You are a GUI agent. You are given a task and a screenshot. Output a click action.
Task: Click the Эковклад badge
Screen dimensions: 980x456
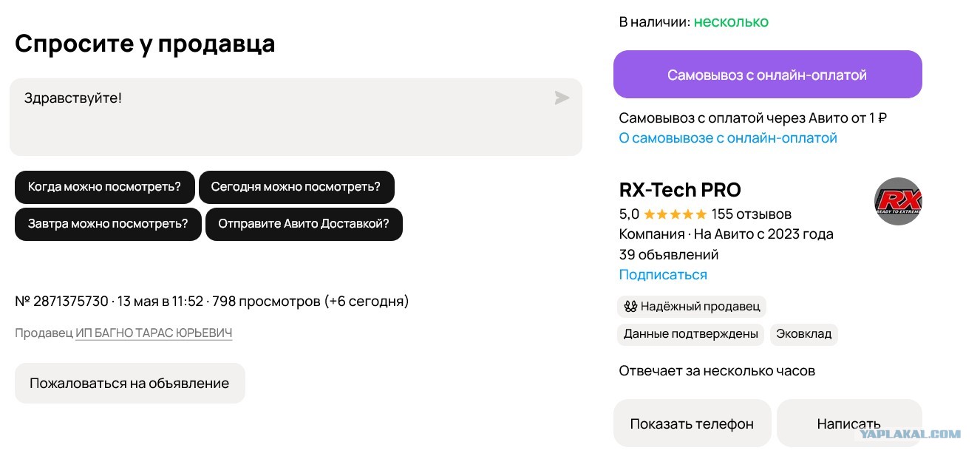click(x=803, y=334)
